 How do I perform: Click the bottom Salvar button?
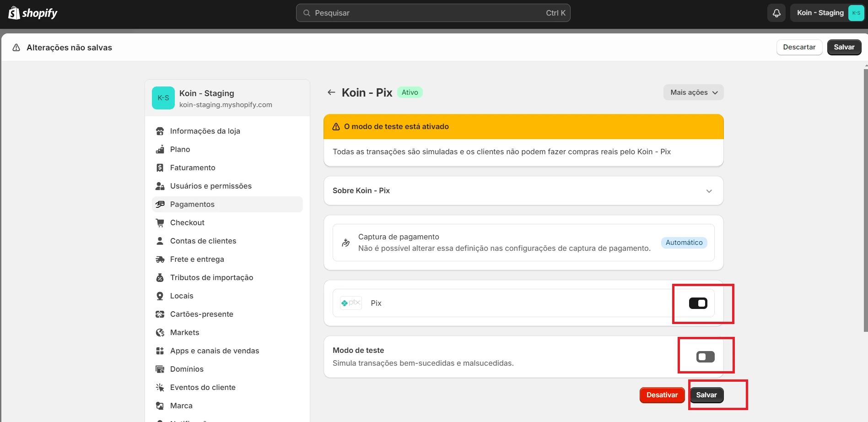pyautogui.click(x=706, y=395)
